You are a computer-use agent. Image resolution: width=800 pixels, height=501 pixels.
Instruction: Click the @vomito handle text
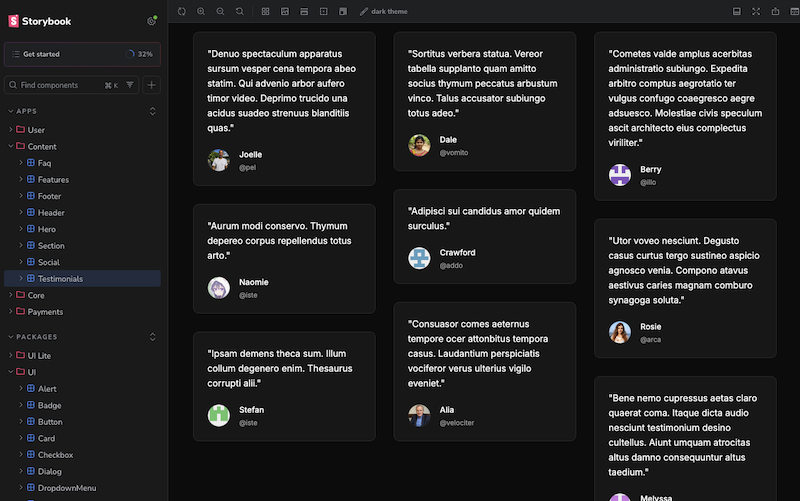click(x=454, y=153)
